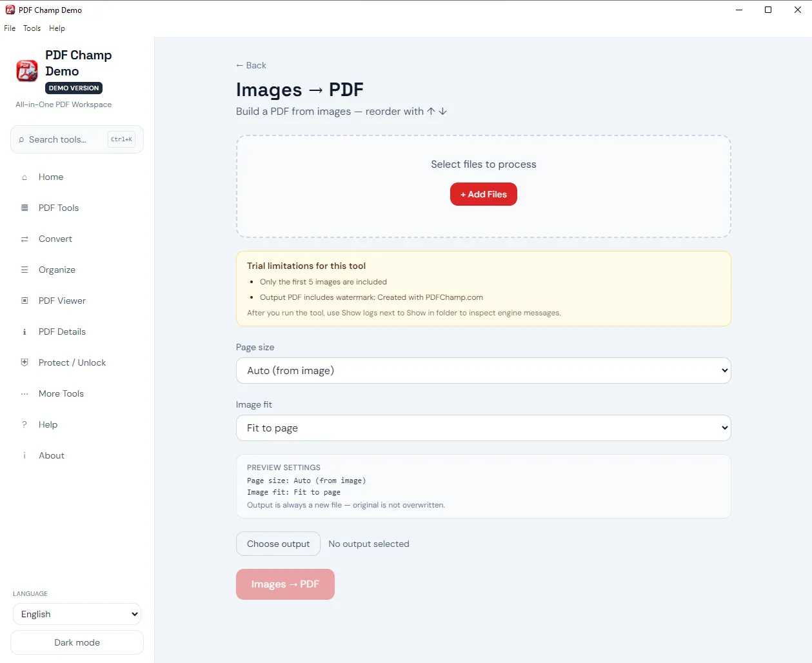Click the 'No output selected' text
This screenshot has height=663, width=812.
tap(369, 544)
